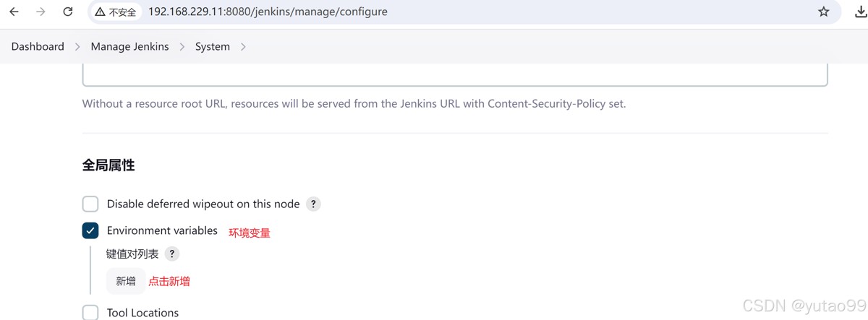868x320 pixels.
Task: Reload the Jenkins configure page
Action: [x=68, y=12]
